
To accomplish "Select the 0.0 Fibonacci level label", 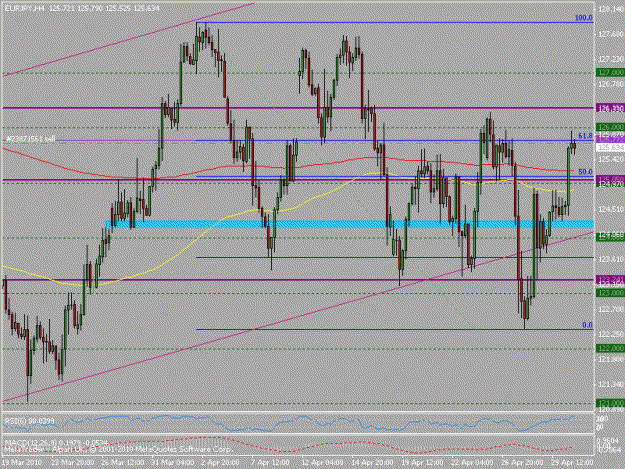I will [x=587, y=325].
